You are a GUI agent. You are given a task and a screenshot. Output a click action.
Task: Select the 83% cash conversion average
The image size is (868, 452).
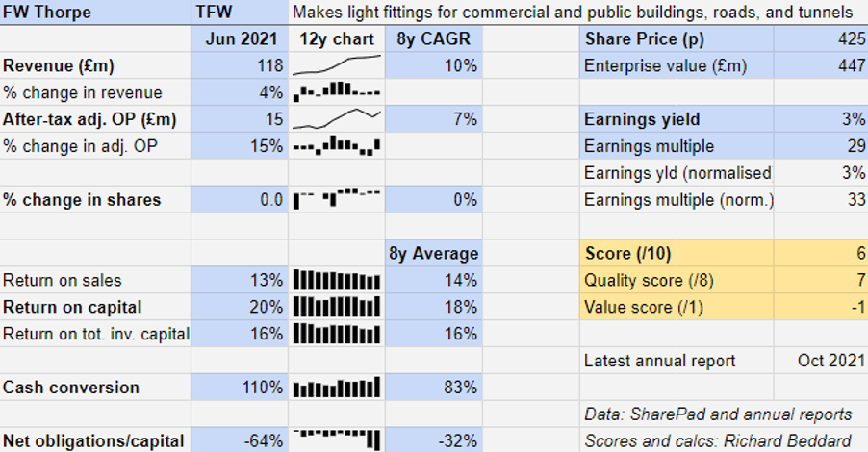coord(433,388)
